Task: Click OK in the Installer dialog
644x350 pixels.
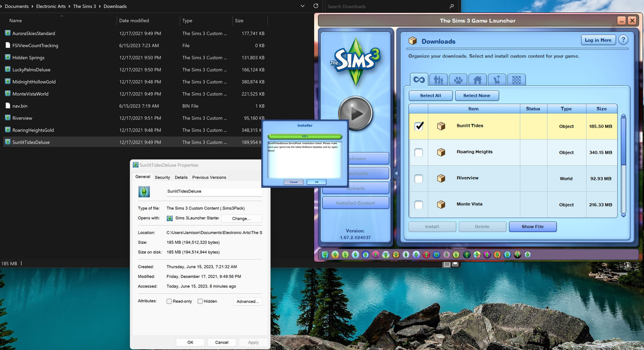Action: pyautogui.click(x=316, y=182)
